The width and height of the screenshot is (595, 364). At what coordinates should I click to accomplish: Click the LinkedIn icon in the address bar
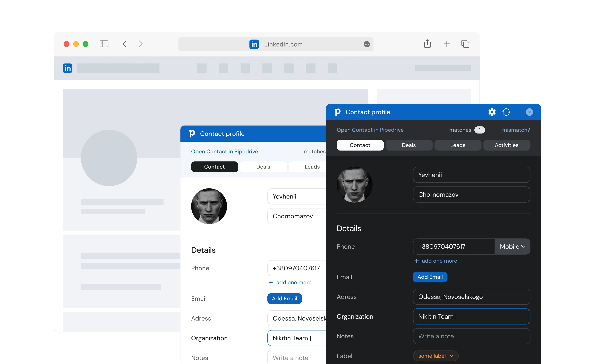[254, 44]
